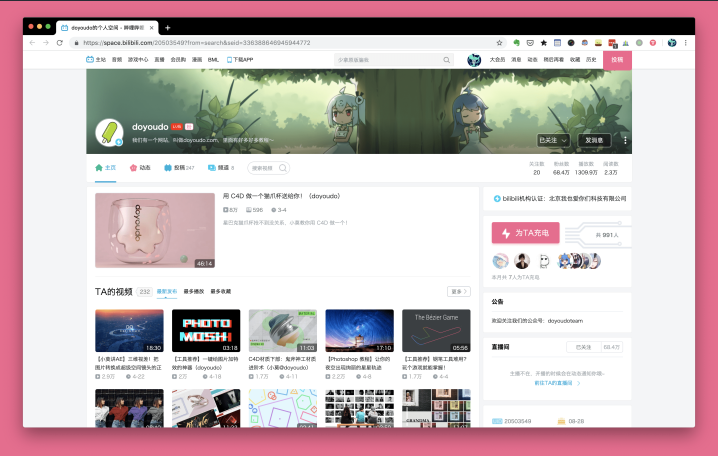Viewport: 718px width, 456px height.
Task: Click the 已关注 button in the 直播间 panel
Action: (583, 347)
